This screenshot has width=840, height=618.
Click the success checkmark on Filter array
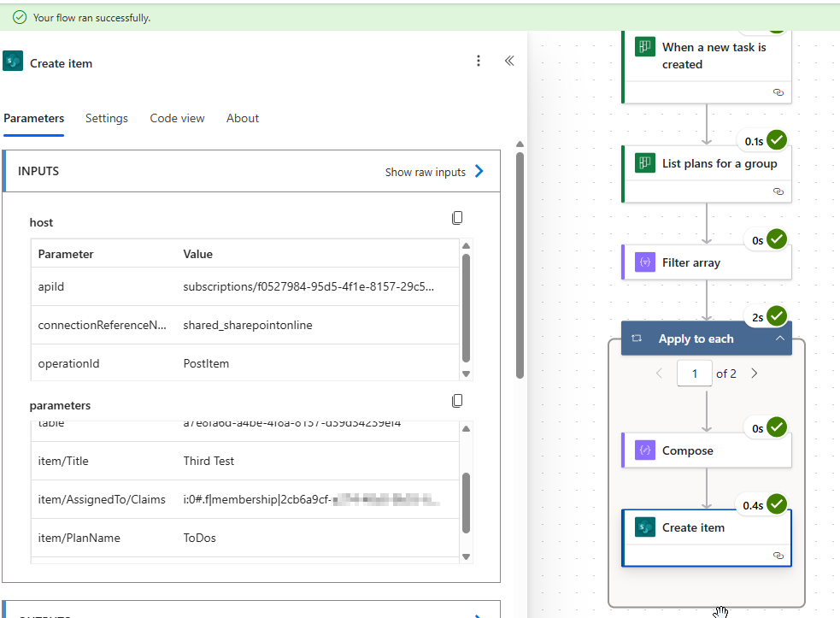[777, 239]
